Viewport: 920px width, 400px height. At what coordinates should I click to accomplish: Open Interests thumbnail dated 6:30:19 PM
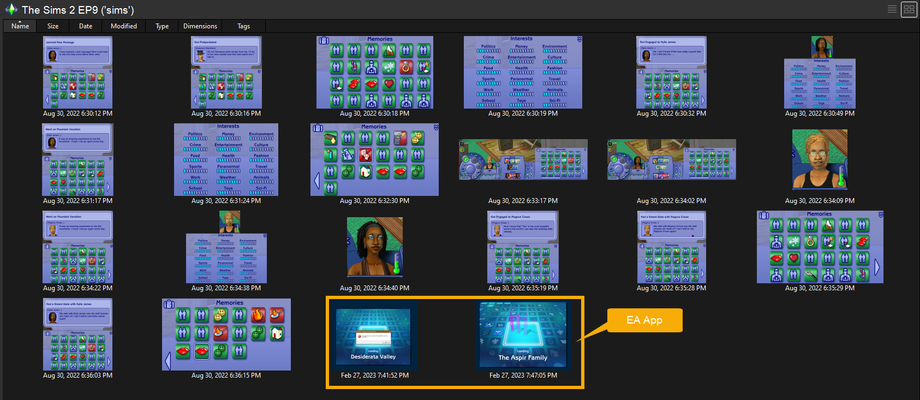click(x=523, y=72)
